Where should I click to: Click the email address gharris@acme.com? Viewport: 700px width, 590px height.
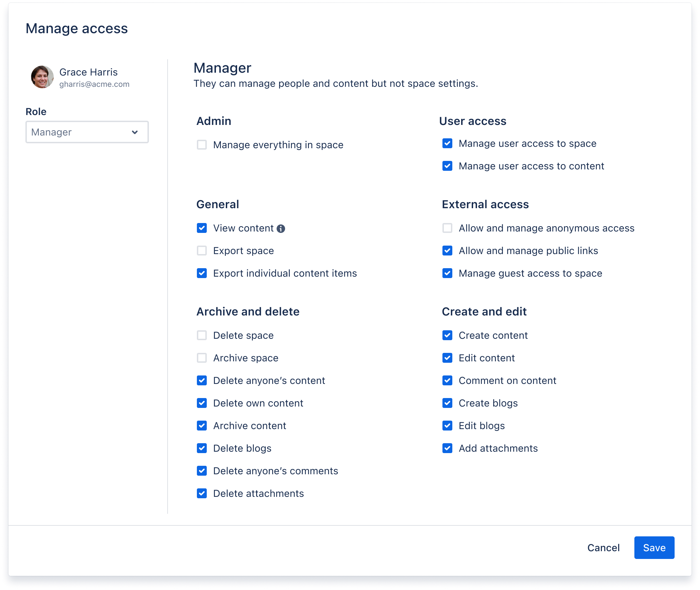(95, 84)
